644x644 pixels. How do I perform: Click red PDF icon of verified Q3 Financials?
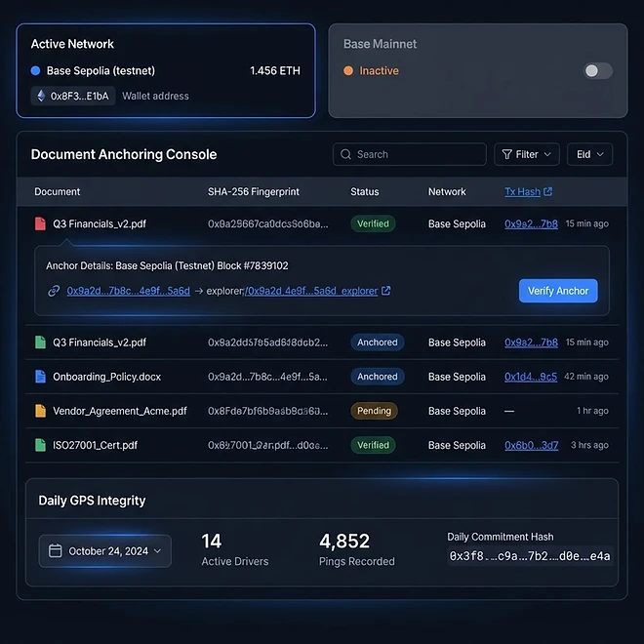click(40, 223)
